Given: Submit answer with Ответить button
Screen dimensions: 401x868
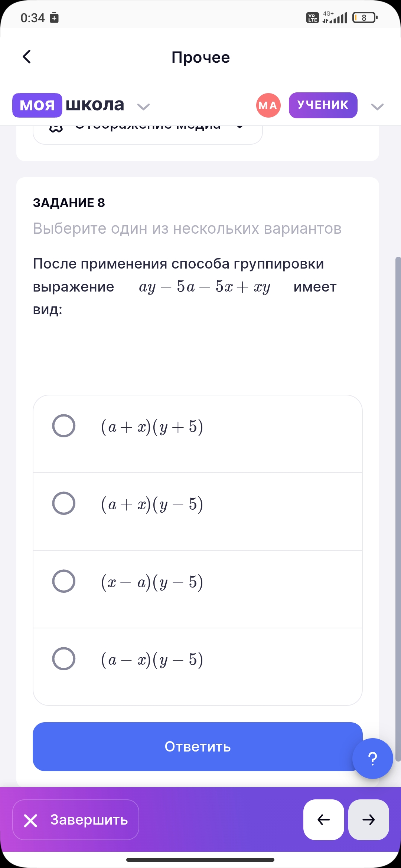Looking at the screenshot, I should [198, 746].
